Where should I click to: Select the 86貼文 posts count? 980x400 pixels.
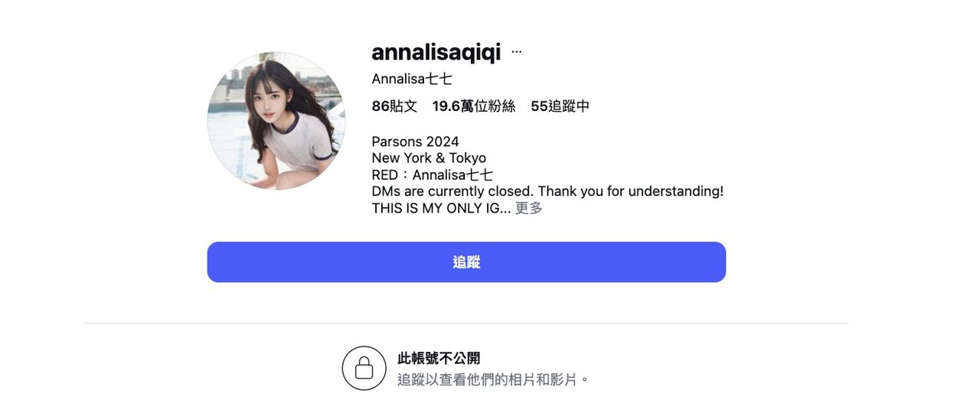[394, 106]
